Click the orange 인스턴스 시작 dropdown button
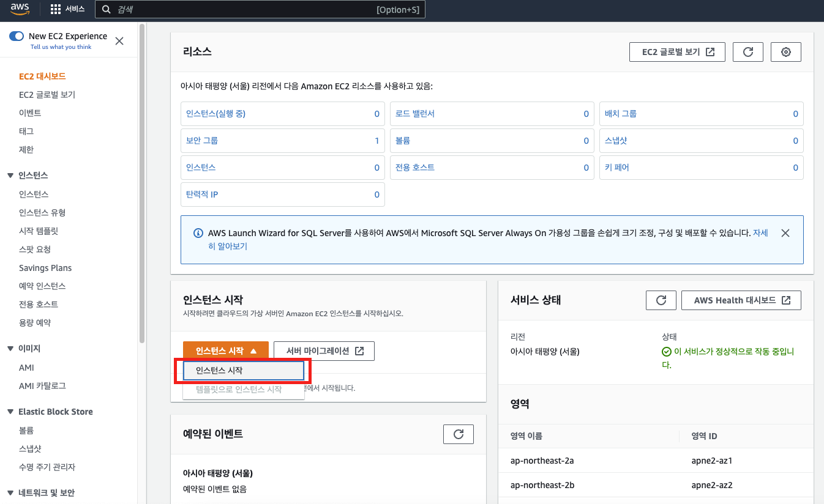Image resolution: width=824 pixels, height=504 pixels. pos(226,351)
